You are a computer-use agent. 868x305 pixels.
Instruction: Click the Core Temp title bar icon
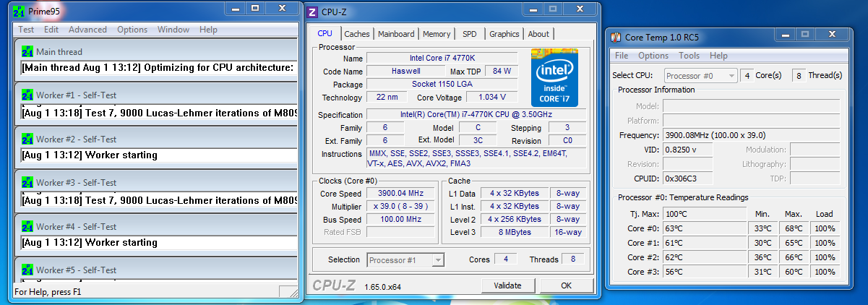click(615, 37)
